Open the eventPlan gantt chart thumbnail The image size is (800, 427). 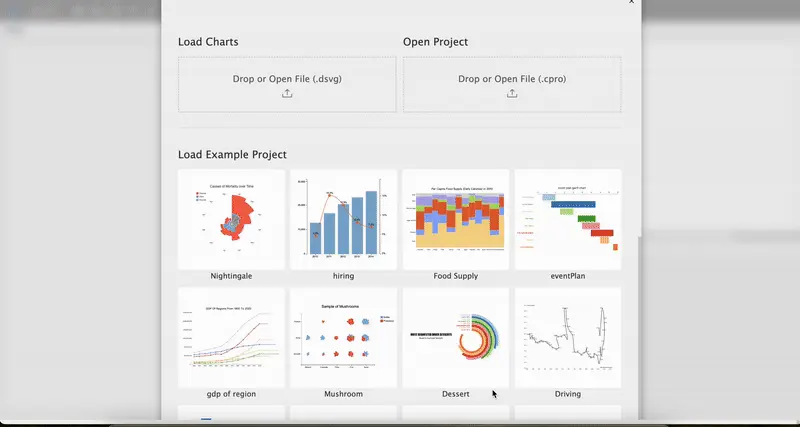coord(567,218)
